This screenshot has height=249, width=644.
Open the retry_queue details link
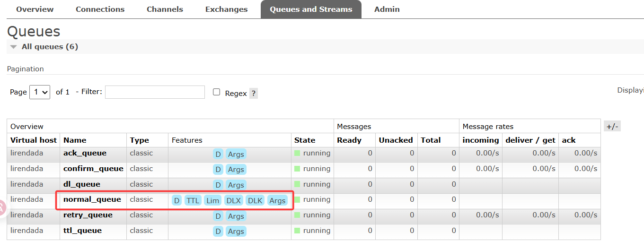point(88,215)
